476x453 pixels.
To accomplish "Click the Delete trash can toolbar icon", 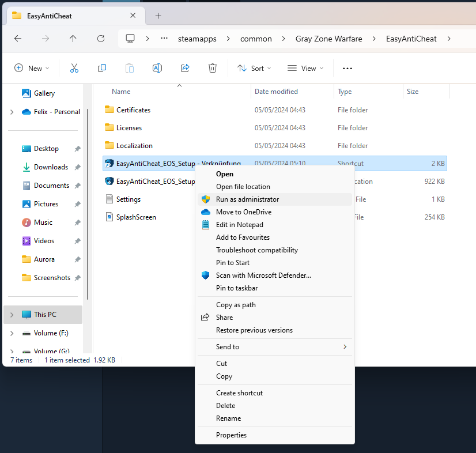I will coord(213,69).
